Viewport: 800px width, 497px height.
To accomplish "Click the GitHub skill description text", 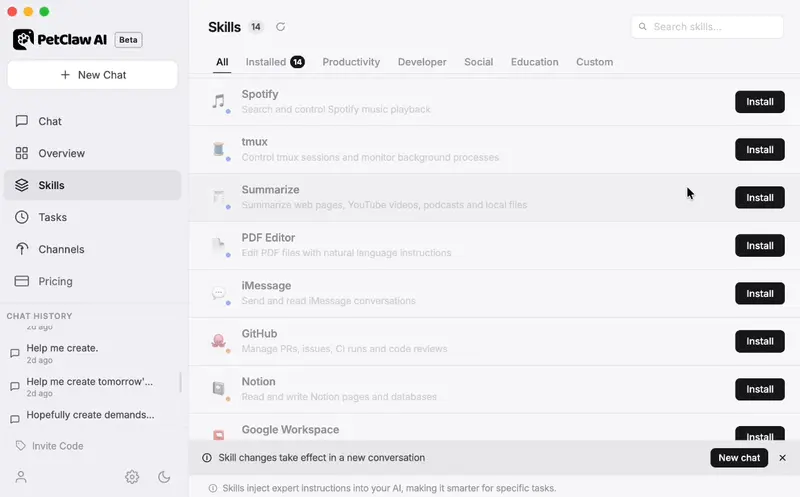I will pos(344,349).
